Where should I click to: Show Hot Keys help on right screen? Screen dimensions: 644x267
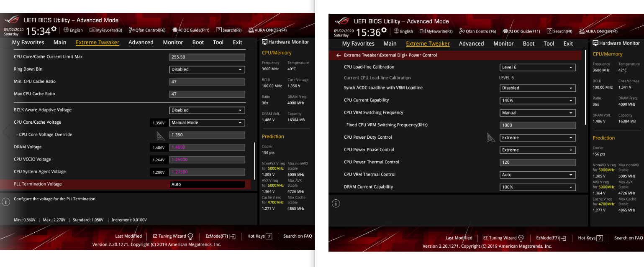590,238
